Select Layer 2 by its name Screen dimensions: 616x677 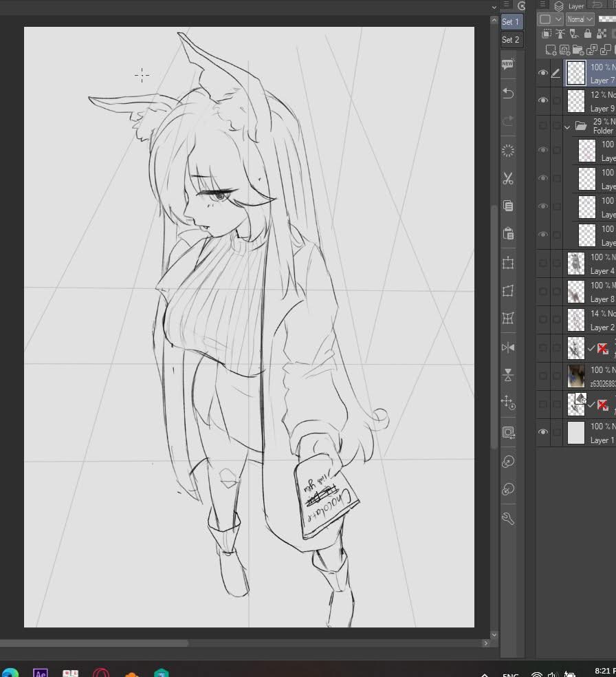pos(602,327)
